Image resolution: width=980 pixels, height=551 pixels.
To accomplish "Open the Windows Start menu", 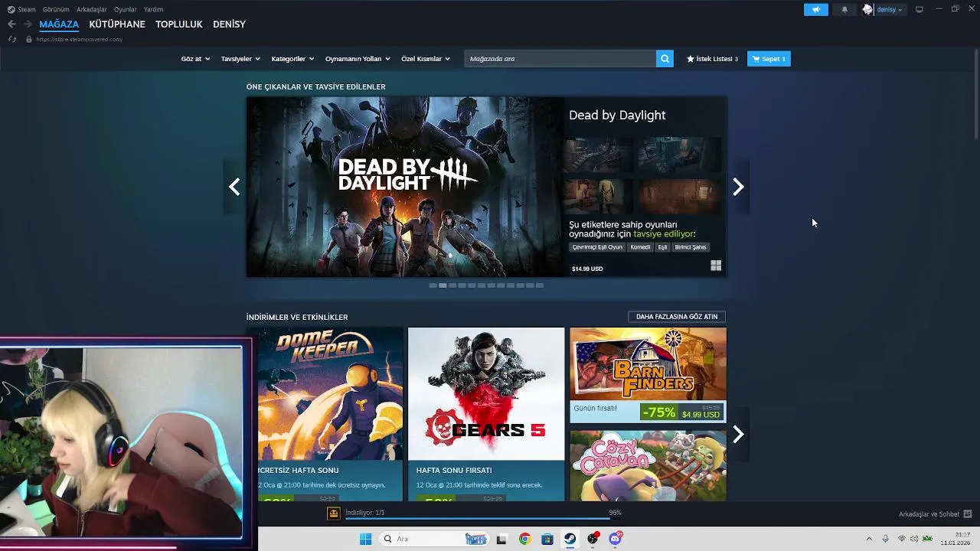I will (x=365, y=539).
